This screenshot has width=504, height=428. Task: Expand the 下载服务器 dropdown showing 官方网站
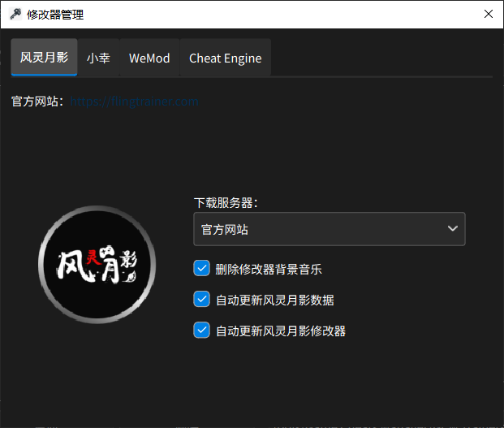(x=330, y=229)
